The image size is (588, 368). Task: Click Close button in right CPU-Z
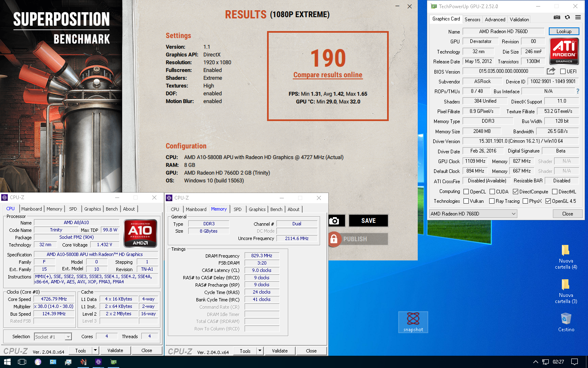point(311,351)
